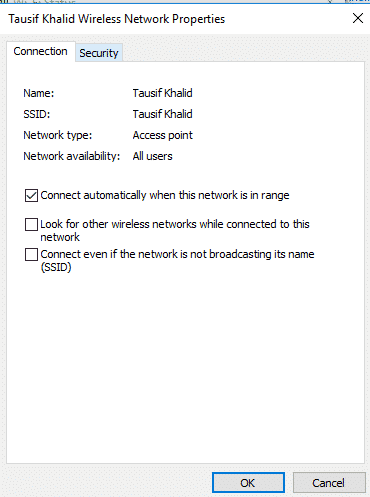
Task: Uncheck the connect automatically checkbox
Action: pos(31,195)
